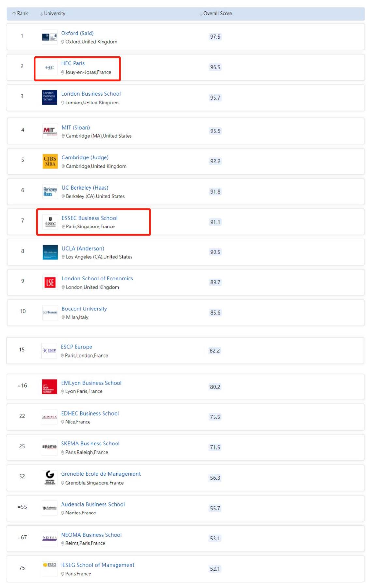Image resolution: width=373 pixels, height=588 pixels.
Task: Open the EMLyon Business School link
Action: point(91,383)
